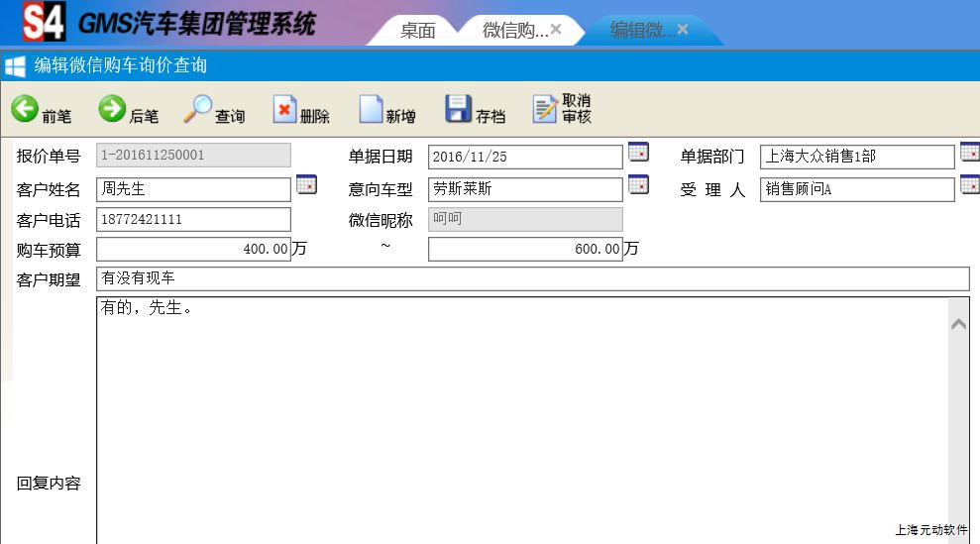Click the 查询 magnifier search icon
The image size is (980, 544).
click(x=214, y=109)
